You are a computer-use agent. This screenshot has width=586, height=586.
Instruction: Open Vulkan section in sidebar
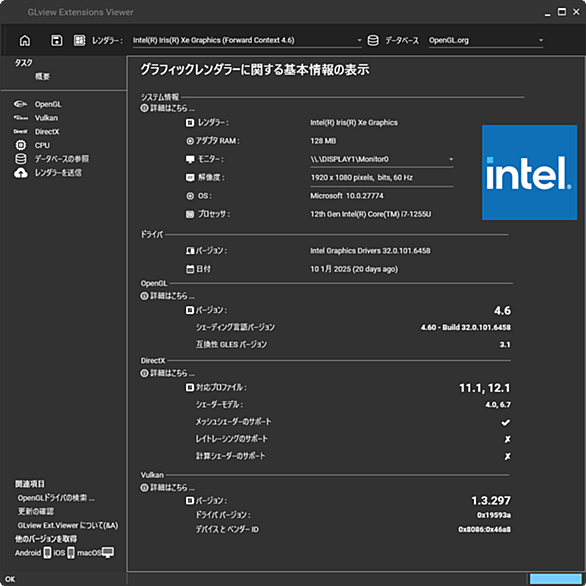[46, 118]
